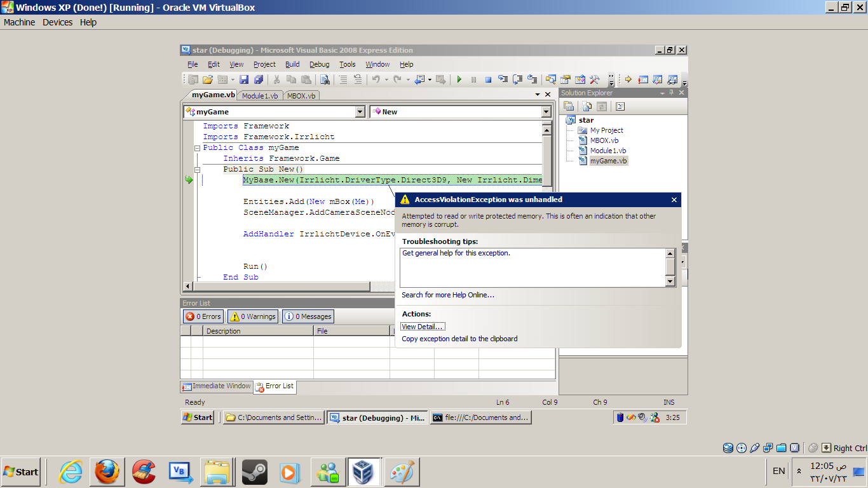Stop debugging with the blue square icon
Image resolution: width=868 pixels, height=488 pixels.
point(488,79)
